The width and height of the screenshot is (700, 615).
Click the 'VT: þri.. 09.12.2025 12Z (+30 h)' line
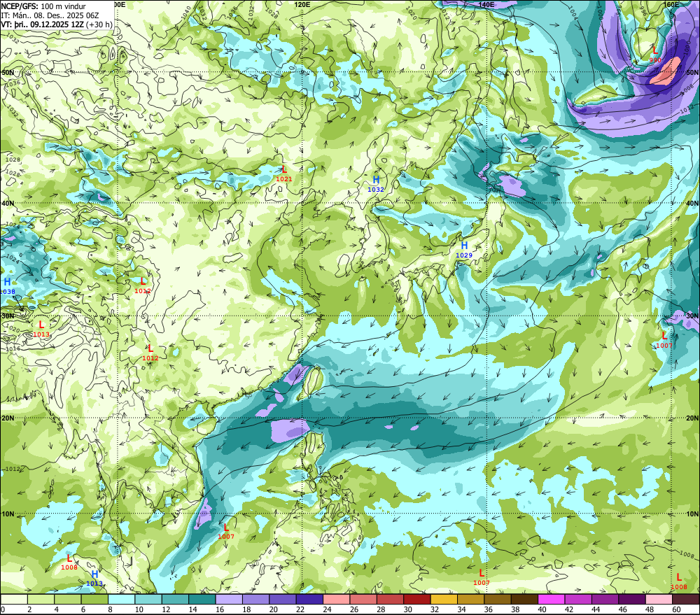pyautogui.click(x=57, y=24)
